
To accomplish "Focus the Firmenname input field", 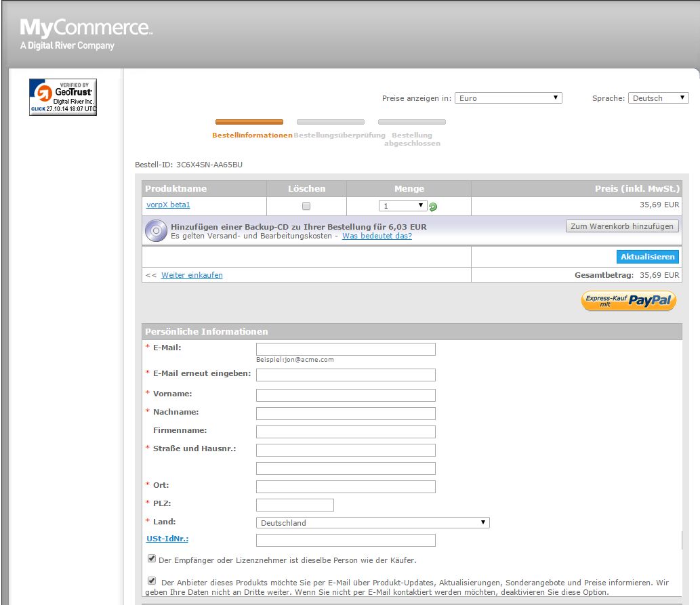I will (x=346, y=432).
